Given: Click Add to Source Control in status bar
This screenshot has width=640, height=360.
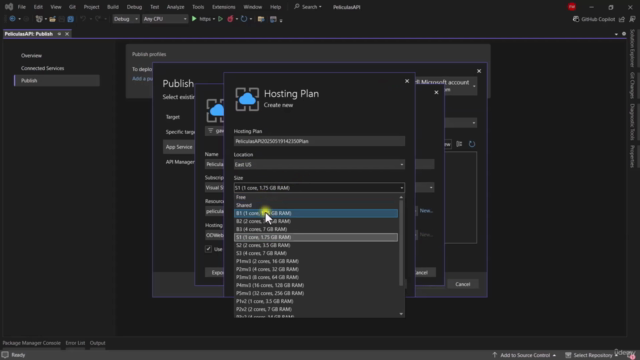Looking at the screenshot, I should tap(524, 355).
